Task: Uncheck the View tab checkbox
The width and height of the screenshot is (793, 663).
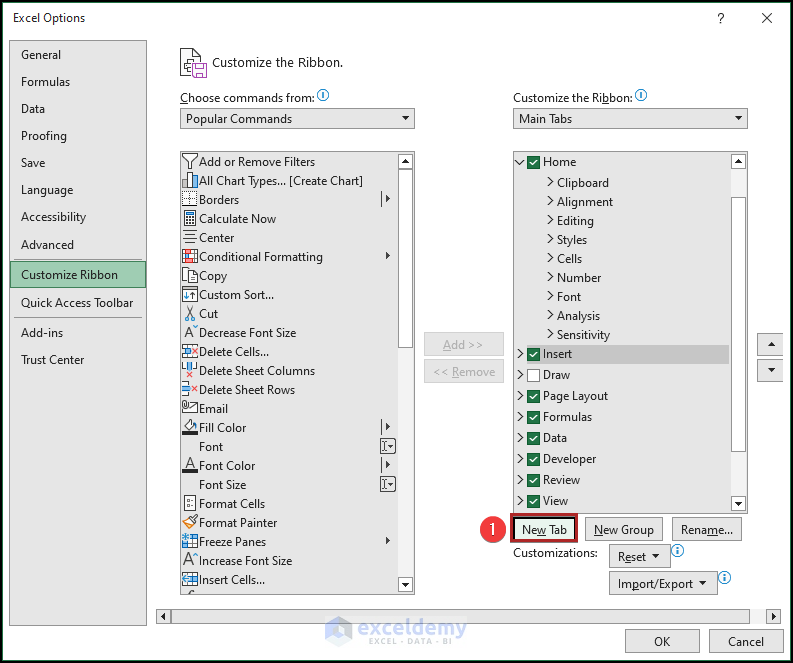Action: (533, 501)
